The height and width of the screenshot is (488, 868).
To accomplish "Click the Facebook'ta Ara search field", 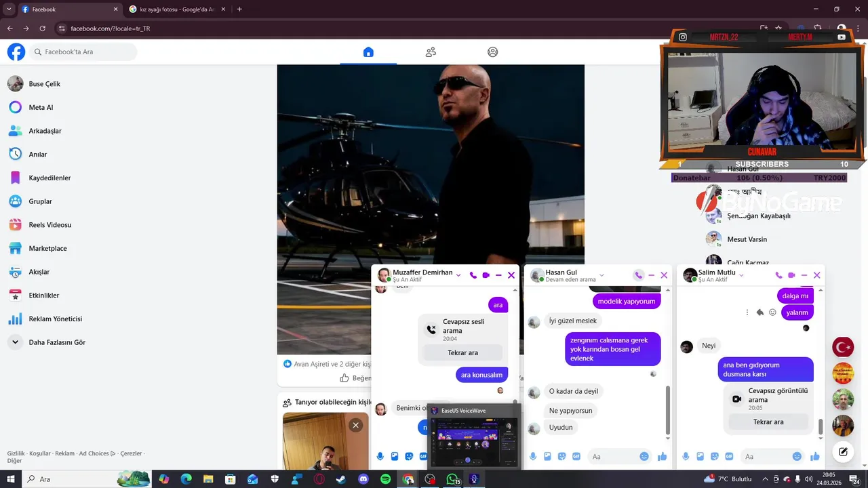I will click(x=83, y=52).
